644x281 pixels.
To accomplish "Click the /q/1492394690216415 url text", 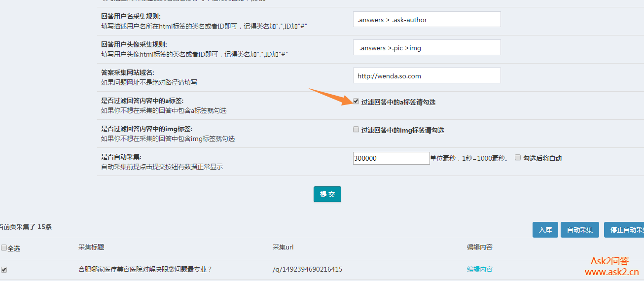I will (307, 269).
